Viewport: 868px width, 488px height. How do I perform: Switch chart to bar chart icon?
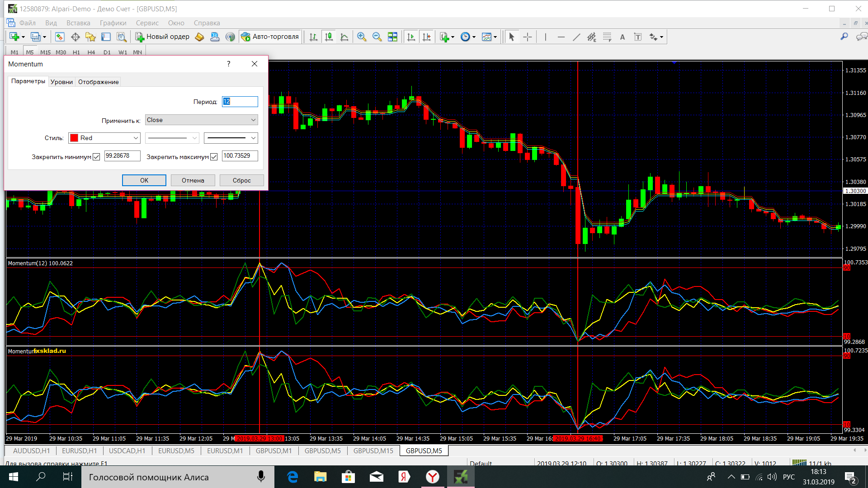click(x=313, y=37)
